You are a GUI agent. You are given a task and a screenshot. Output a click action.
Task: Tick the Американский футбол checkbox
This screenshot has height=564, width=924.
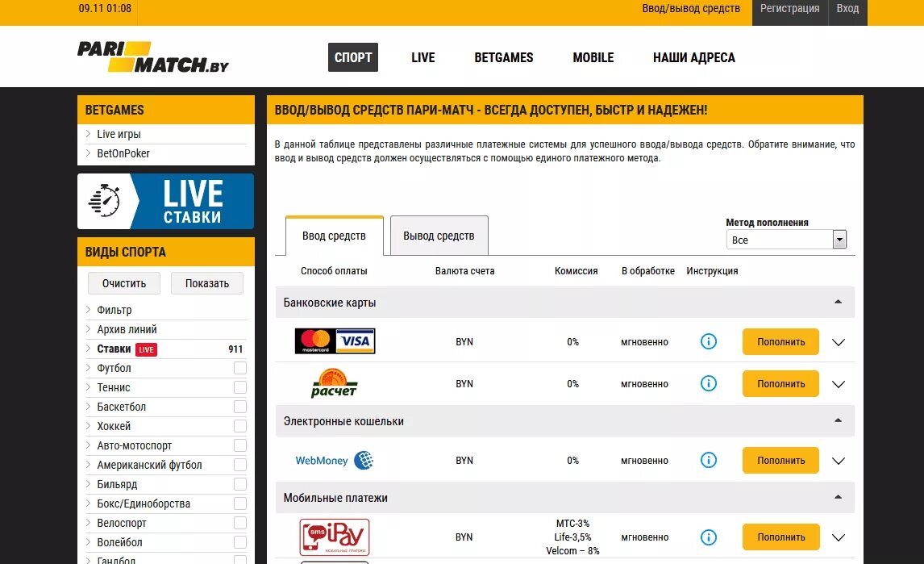click(x=239, y=465)
